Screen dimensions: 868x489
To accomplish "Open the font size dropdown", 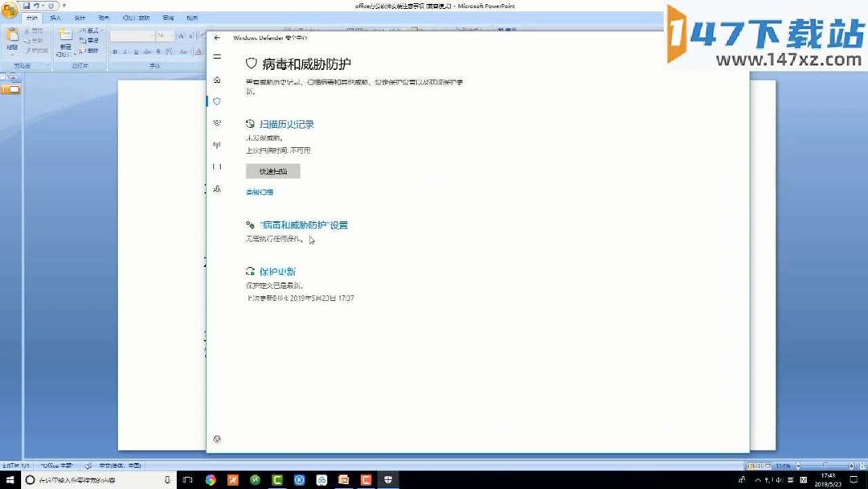I will coord(172,34).
